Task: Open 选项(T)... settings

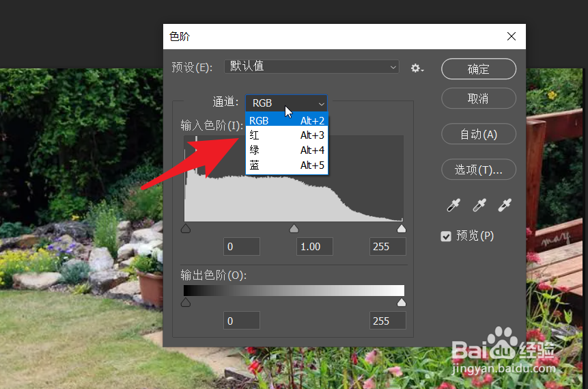Action: 479,170
